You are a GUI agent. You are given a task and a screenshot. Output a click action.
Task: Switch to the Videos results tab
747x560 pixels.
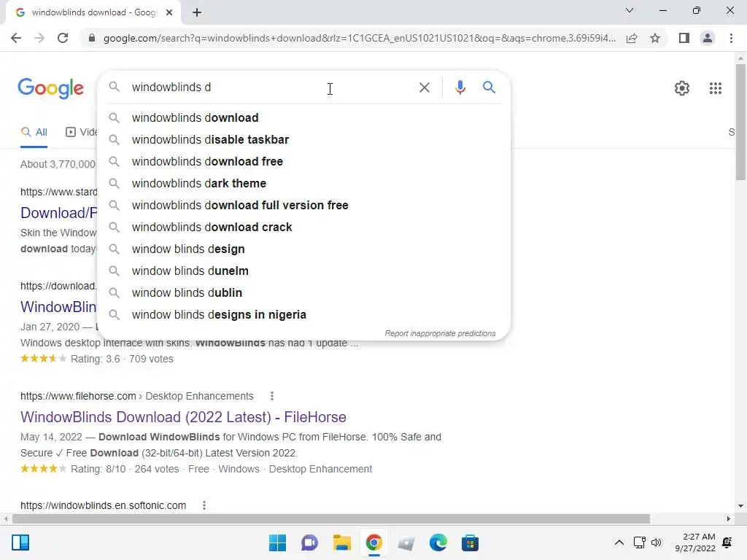(81, 133)
